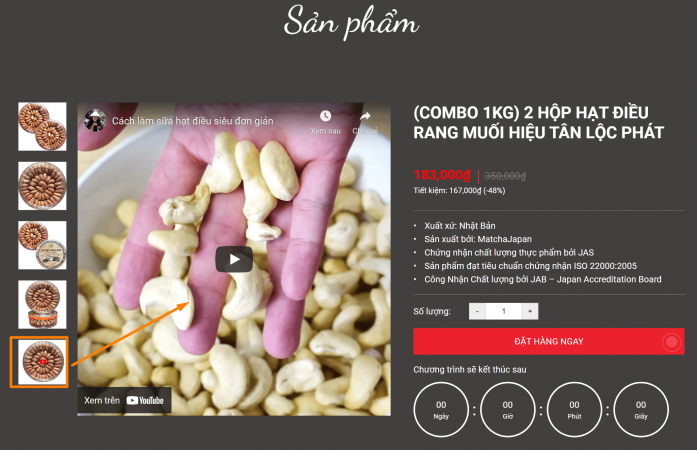
Task: Select fourth thumbnail of stacked cashew boxes
Action: [42, 305]
